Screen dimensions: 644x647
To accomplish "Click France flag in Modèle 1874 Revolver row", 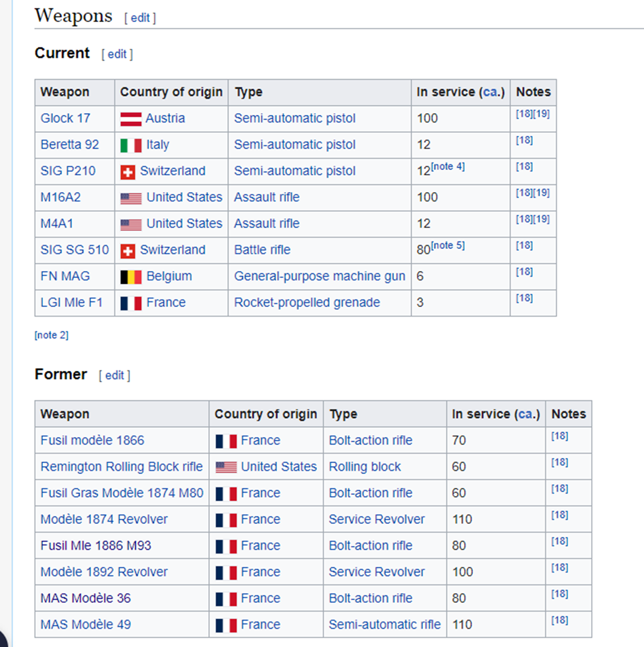I will [x=226, y=521].
